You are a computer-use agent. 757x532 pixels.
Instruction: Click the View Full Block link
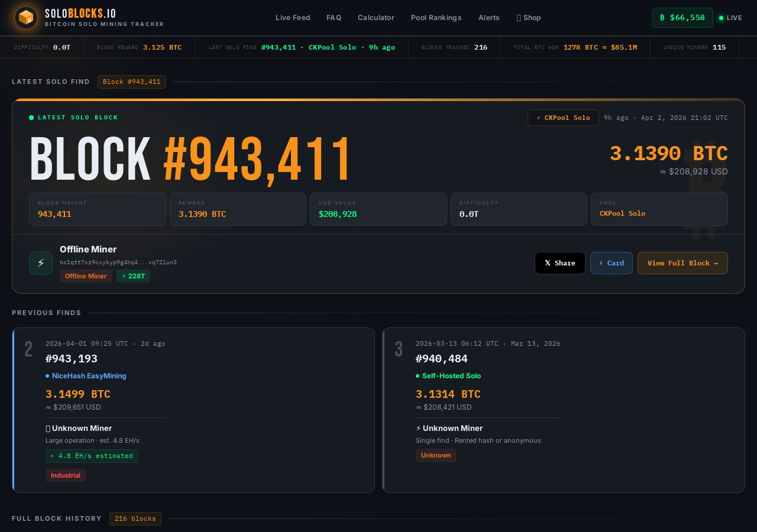click(x=682, y=263)
